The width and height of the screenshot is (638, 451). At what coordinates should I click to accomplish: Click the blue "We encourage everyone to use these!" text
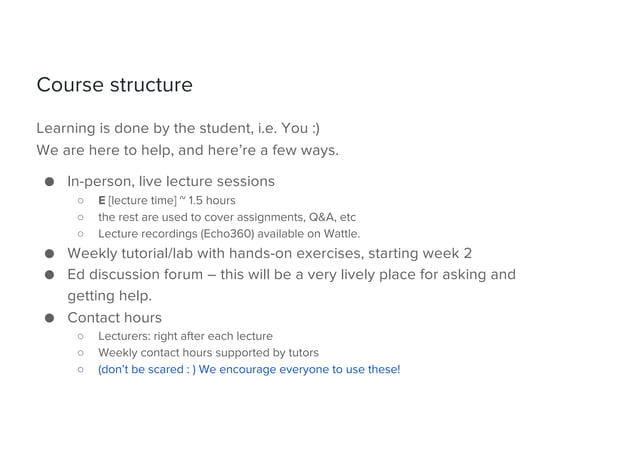[298, 369]
